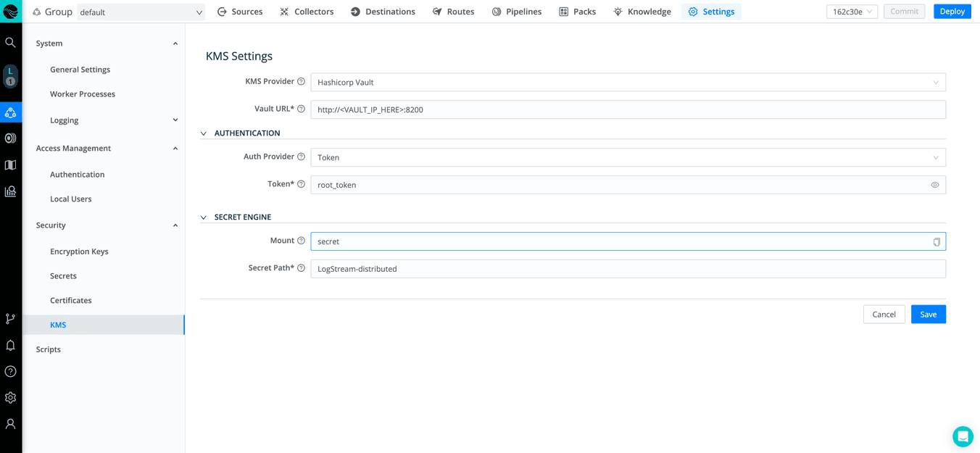Open the Group default dropdown
980x453 pixels.
click(141, 12)
